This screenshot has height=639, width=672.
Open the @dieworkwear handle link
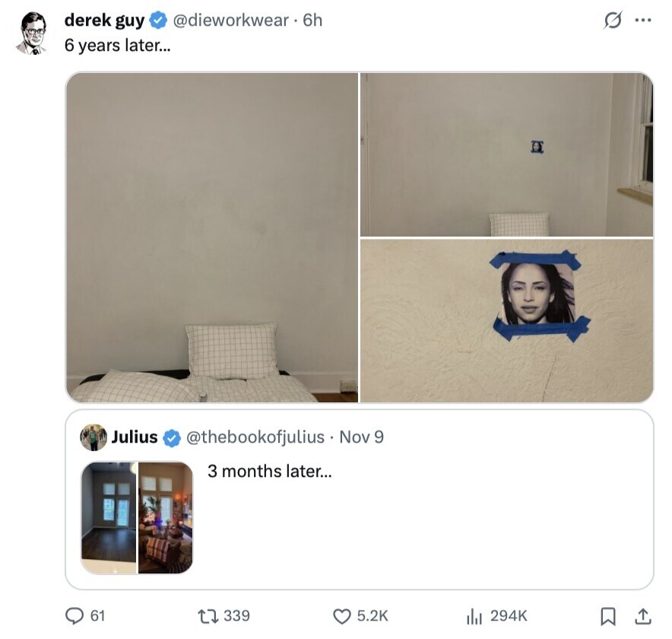coord(230,20)
